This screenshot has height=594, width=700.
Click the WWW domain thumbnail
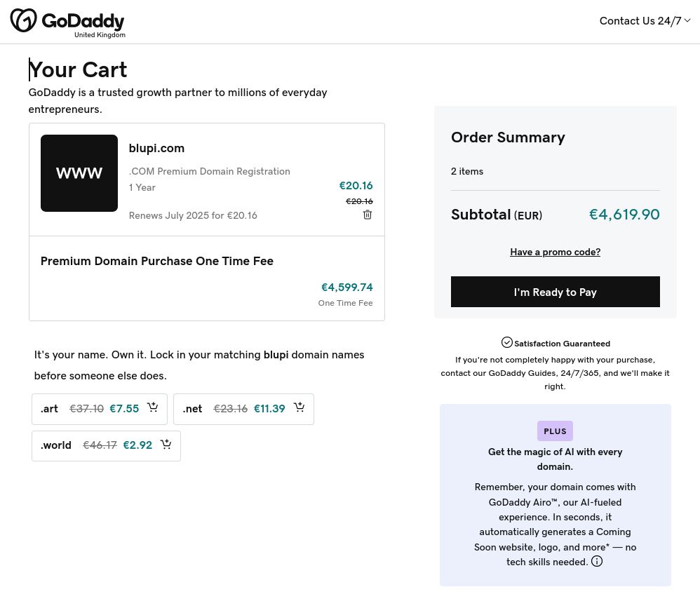pyautogui.click(x=79, y=173)
